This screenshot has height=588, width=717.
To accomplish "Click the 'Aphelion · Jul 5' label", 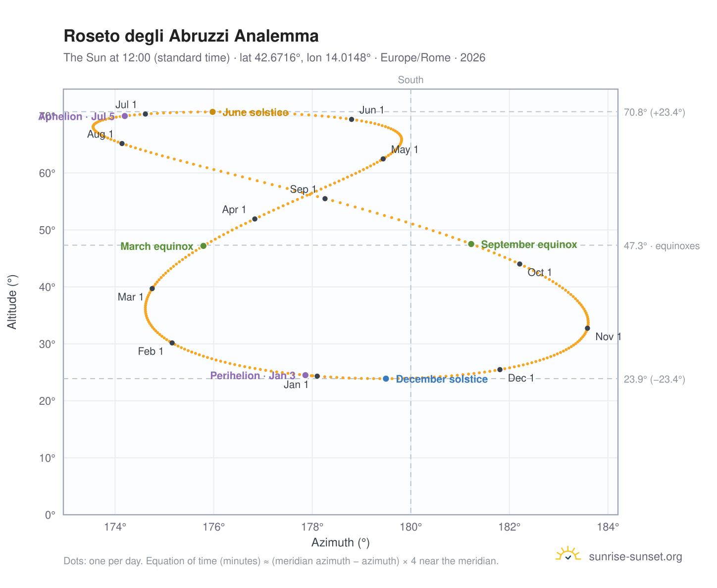I will coord(77,116).
